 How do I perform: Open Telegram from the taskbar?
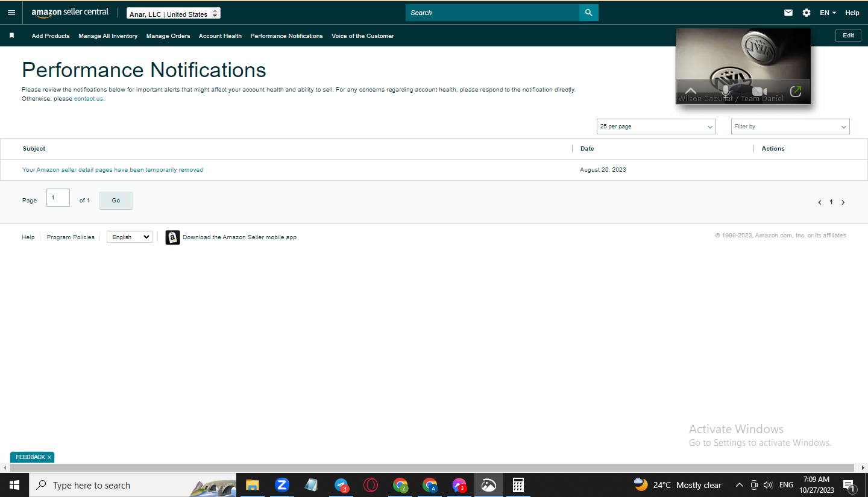point(341,485)
